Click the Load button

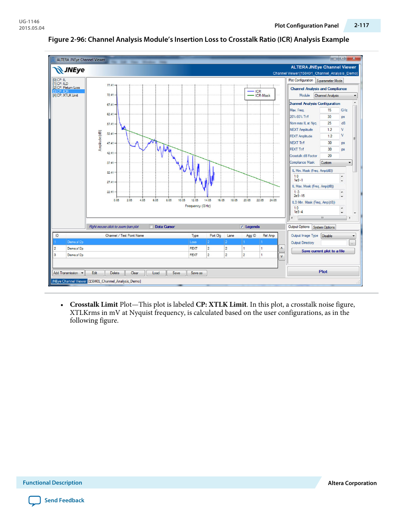click(x=156, y=273)
